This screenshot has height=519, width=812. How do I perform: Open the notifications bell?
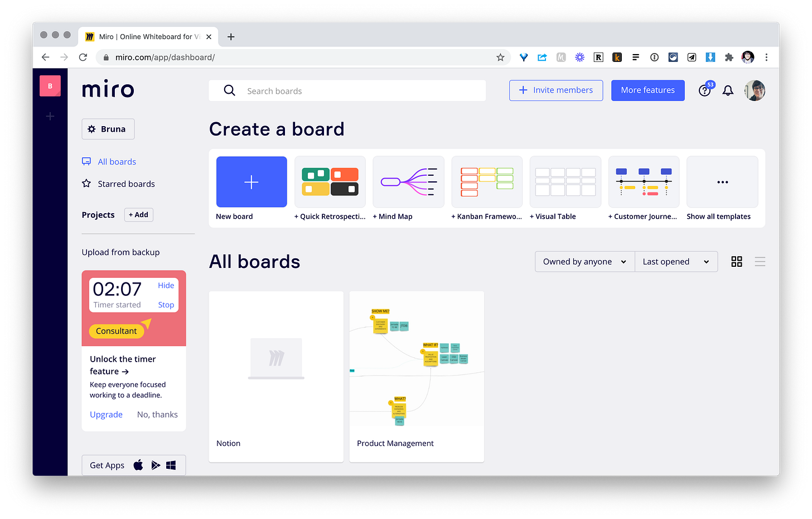coord(728,90)
